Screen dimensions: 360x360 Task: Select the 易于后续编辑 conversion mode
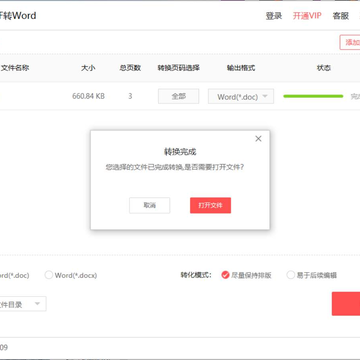[312, 275]
